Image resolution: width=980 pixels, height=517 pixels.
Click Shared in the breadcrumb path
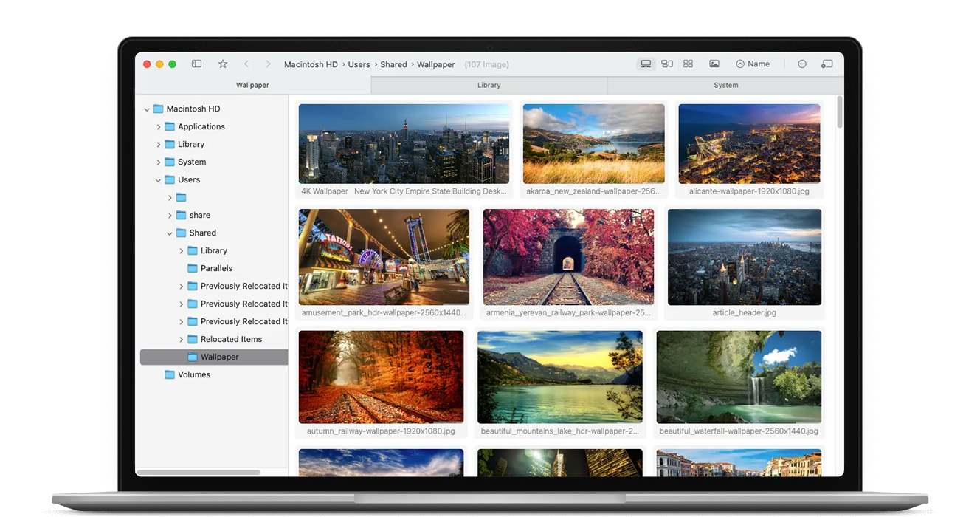(x=393, y=64)
